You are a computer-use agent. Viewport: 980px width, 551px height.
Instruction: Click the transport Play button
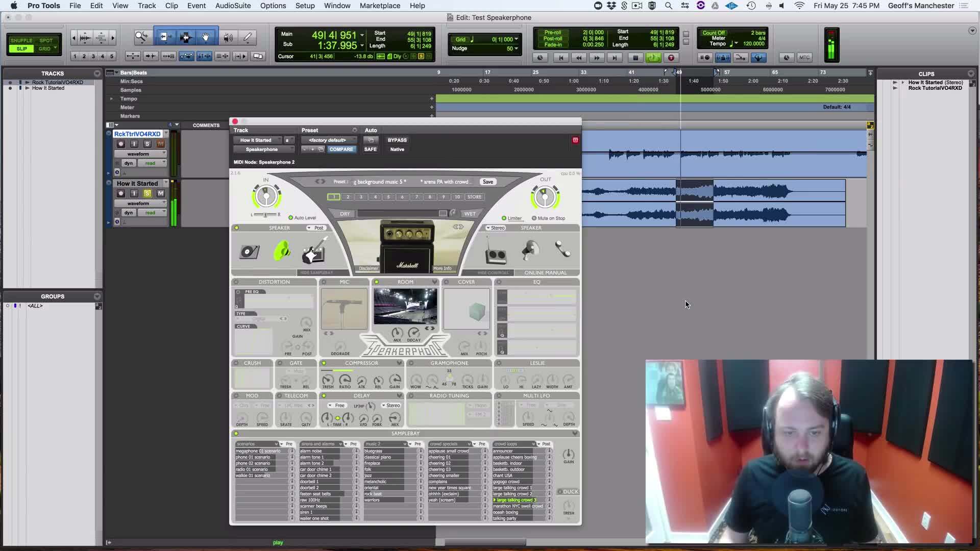653,58
